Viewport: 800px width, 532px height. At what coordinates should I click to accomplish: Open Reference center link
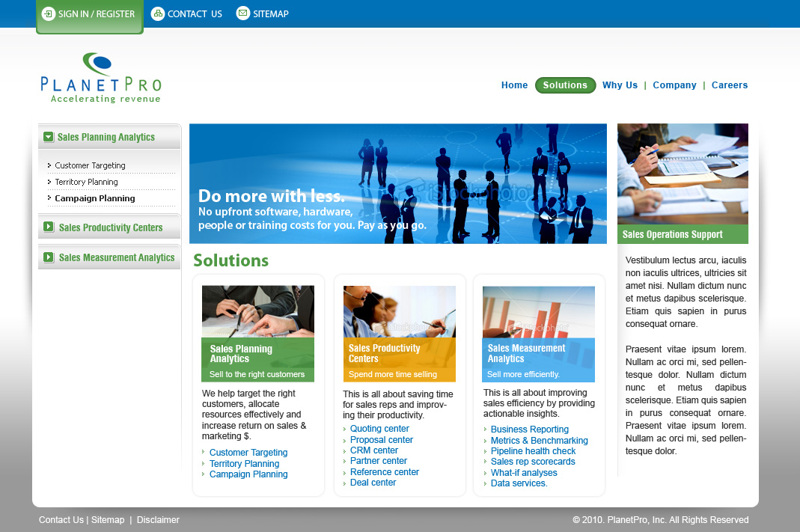384,472
